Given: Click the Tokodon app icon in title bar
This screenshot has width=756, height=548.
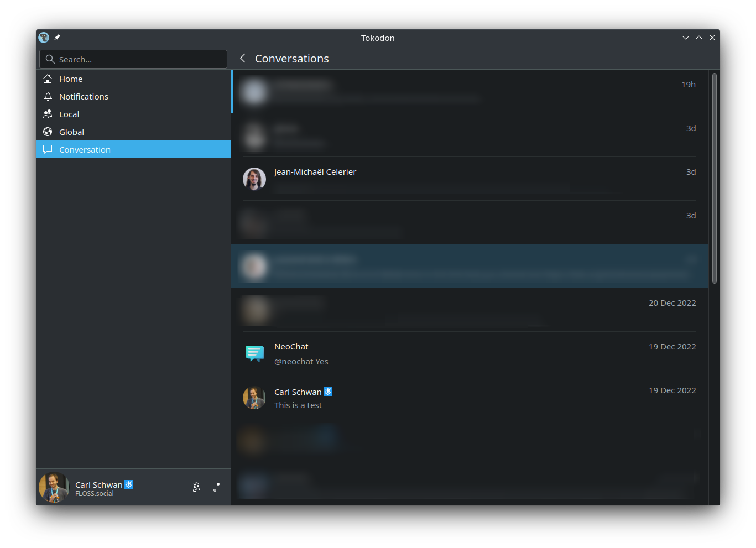Looking at the screenshot, I should (44, 38).
